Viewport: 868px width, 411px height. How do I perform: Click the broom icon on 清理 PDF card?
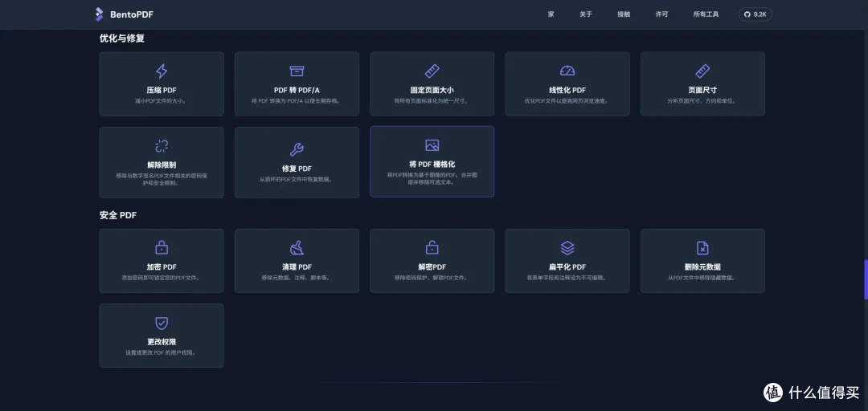297,247
